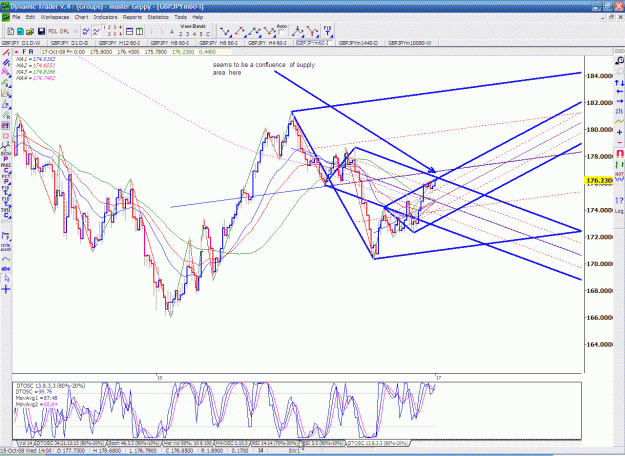
Task: Click the magenta zigzag swing icon
Action: click(x=96, y=31)
